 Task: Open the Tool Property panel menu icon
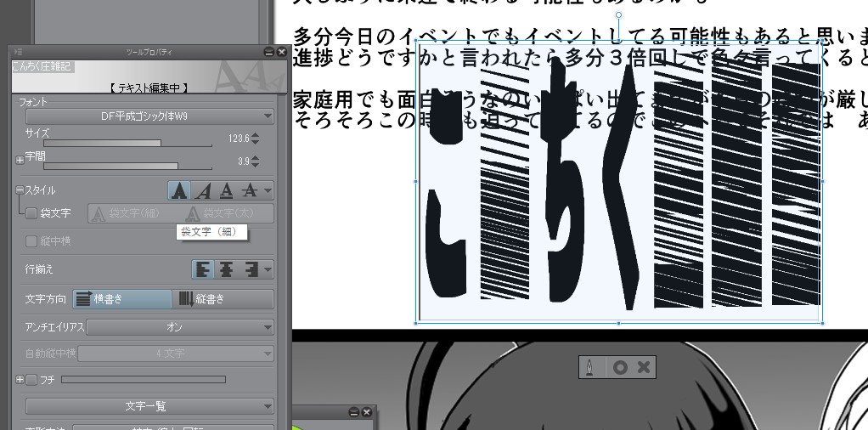click(19, 52)
